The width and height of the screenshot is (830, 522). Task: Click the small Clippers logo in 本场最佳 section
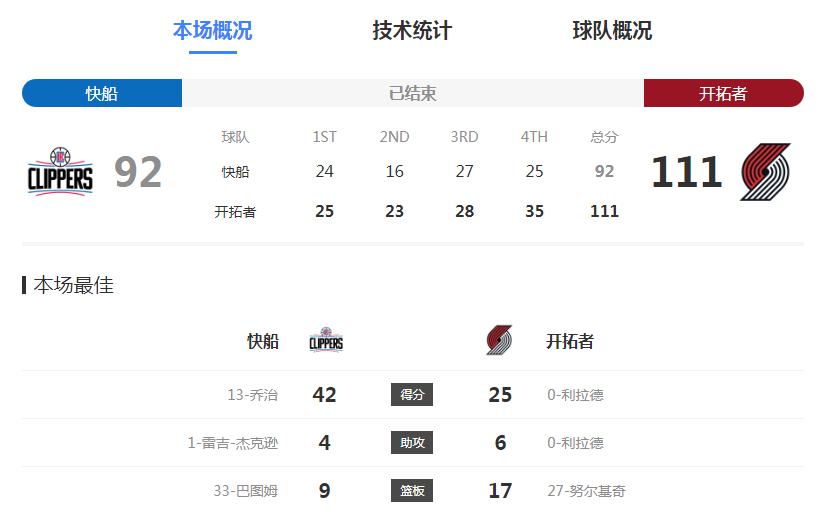tap(326, 340)
